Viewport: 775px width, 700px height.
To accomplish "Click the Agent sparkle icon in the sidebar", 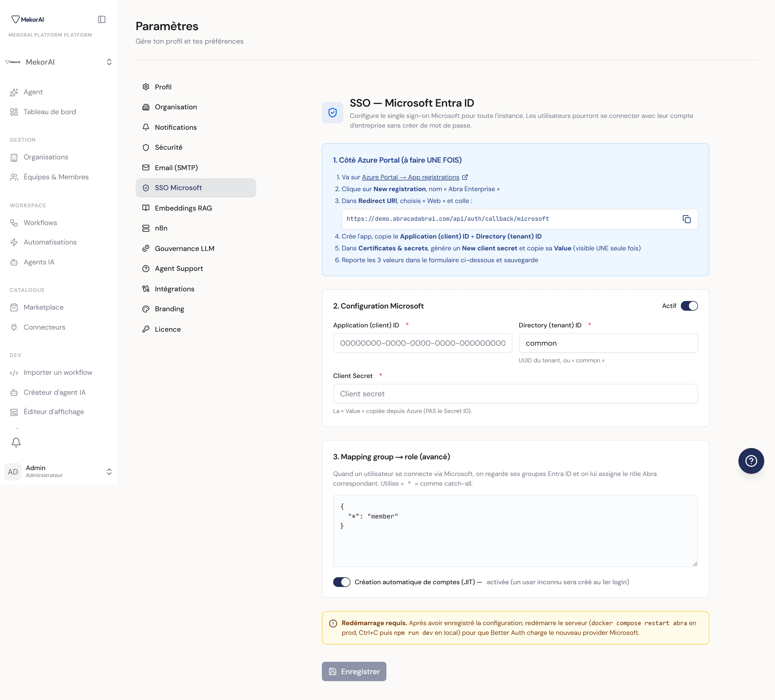I will pyautogui.click(x=14, y=92).
